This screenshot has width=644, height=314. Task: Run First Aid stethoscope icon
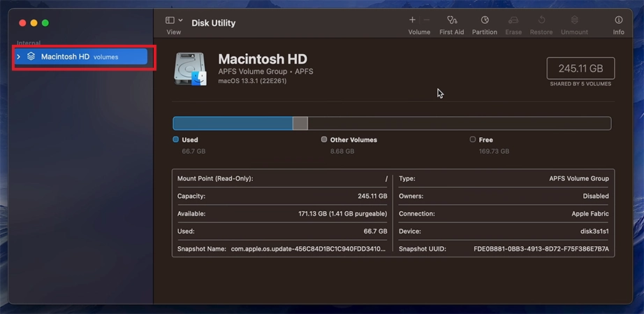click(452, 20)
